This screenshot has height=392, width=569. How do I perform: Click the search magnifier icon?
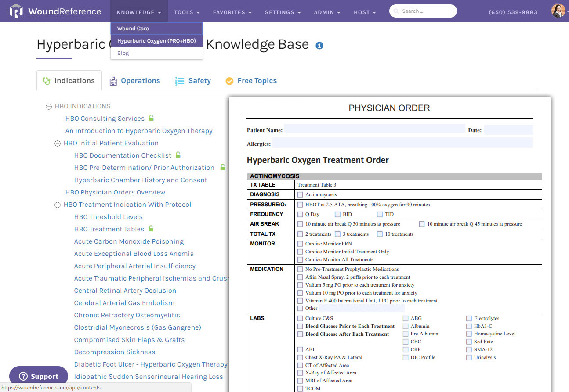click(395, 11)
